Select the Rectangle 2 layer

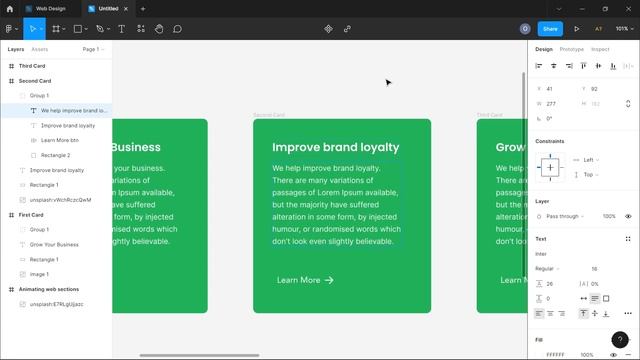point(56,155)
